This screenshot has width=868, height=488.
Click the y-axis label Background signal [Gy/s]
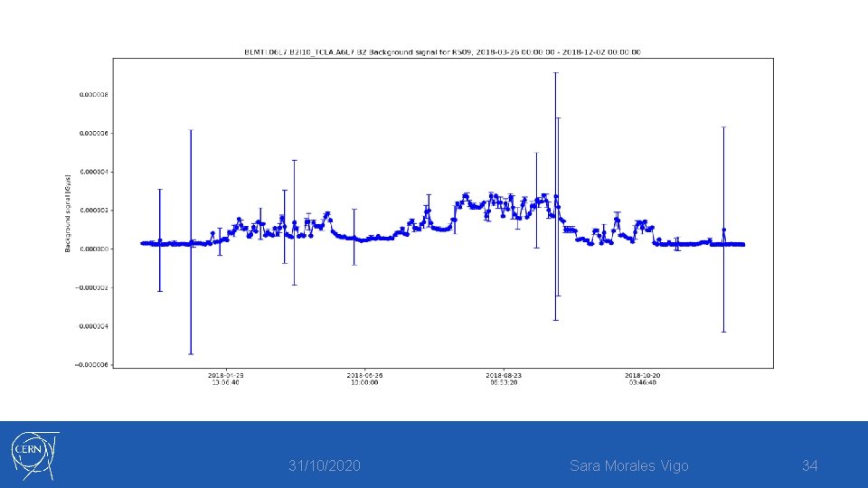[68, 213]
